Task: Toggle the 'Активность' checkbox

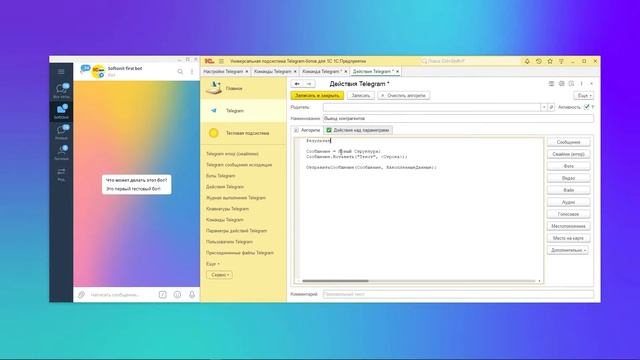Action: (587, 107)
